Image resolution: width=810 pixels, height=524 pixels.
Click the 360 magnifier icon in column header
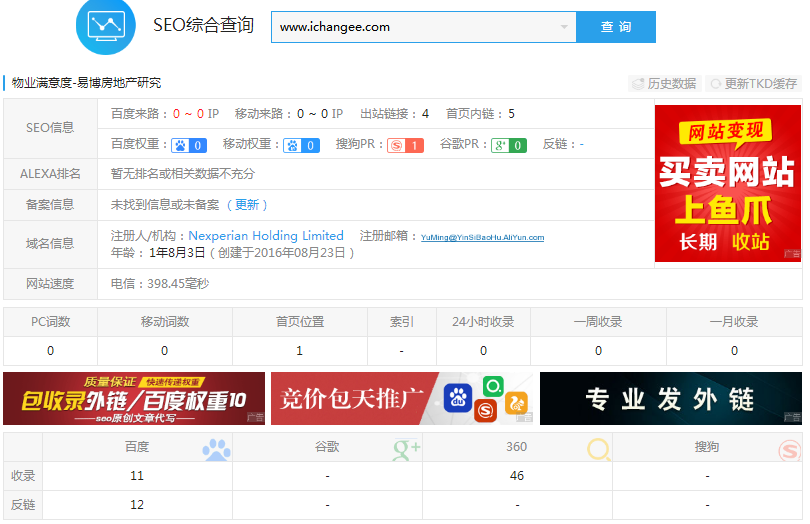click(598, 449)
